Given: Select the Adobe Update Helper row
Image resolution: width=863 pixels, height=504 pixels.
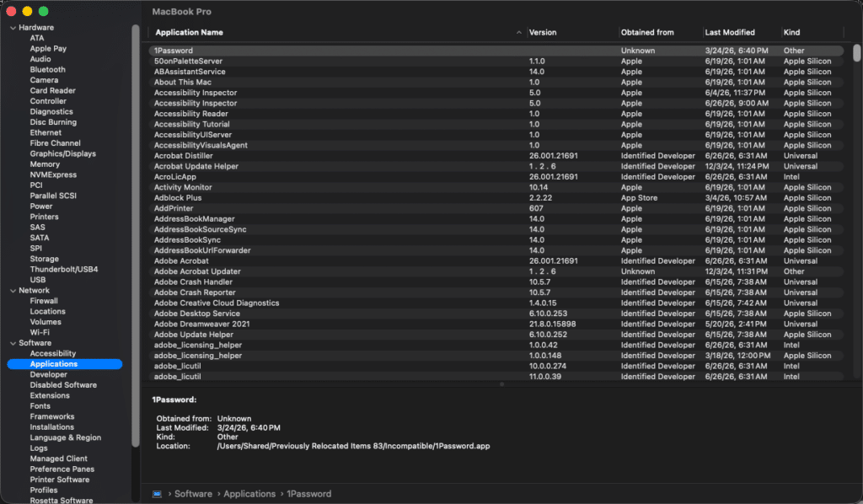Looking at the screenshot, I should point(496,335).
